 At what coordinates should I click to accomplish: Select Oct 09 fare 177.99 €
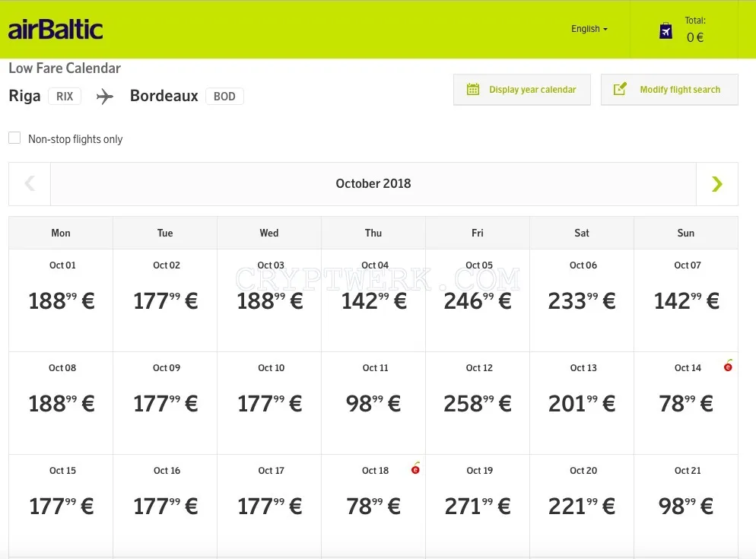pyautogui.click(x=165, y=403)
